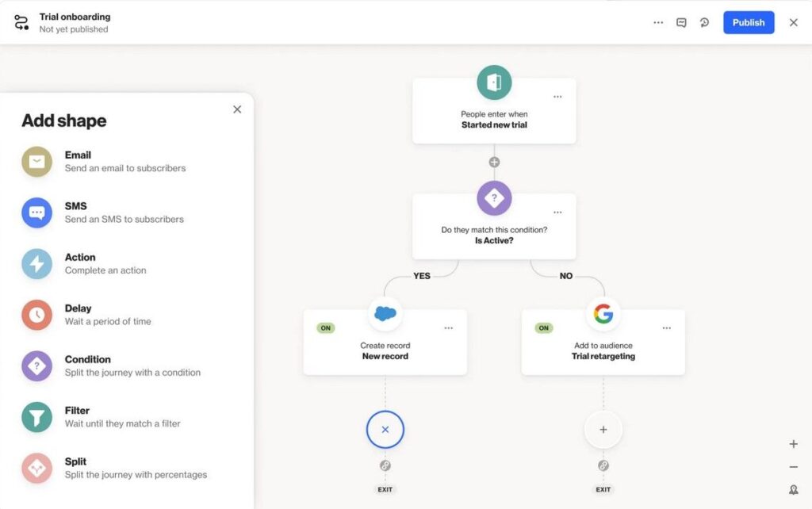Click plus connector below Started new trial
The height and width of the screenshot is (509, 812).
pos(495,162)
